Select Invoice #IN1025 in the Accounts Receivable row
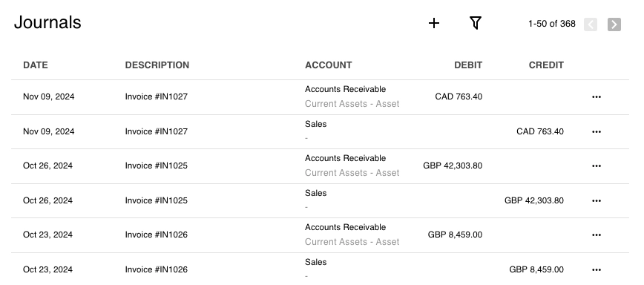Screen dimensions: 644x285 click(x=156, y=166)
